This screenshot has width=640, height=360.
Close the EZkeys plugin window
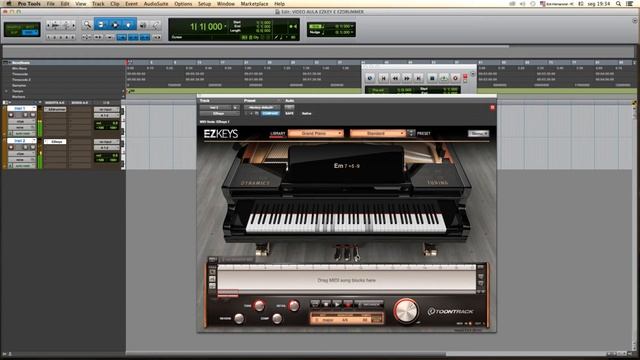tap(492, 107)
